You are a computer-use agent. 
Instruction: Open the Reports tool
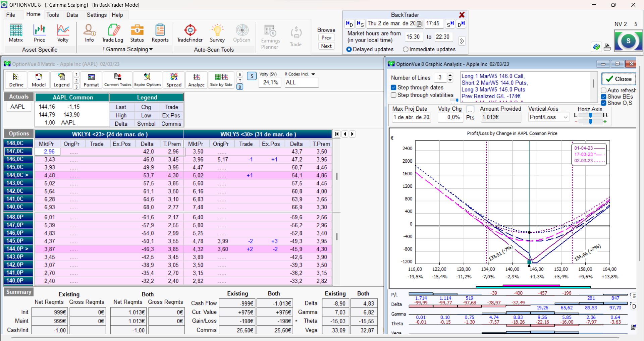point(160,33)
